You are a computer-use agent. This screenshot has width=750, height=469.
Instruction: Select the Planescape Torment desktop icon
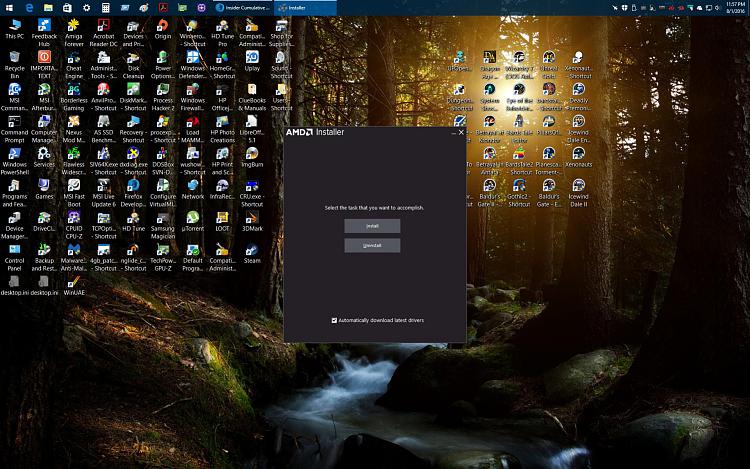(549, 161)
